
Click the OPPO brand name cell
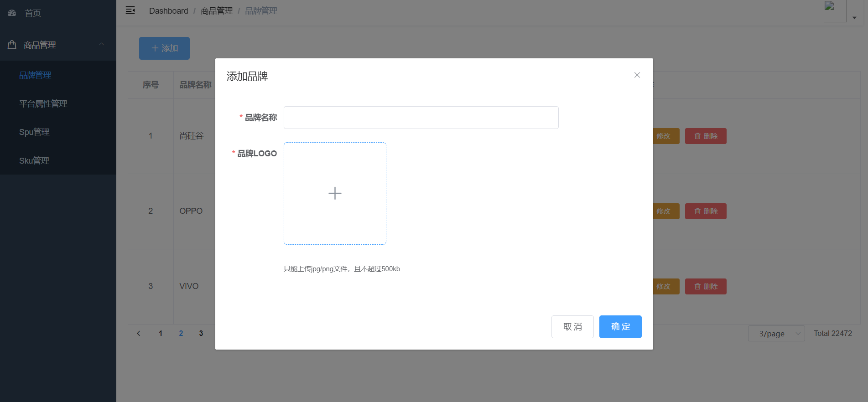(191, 211)
